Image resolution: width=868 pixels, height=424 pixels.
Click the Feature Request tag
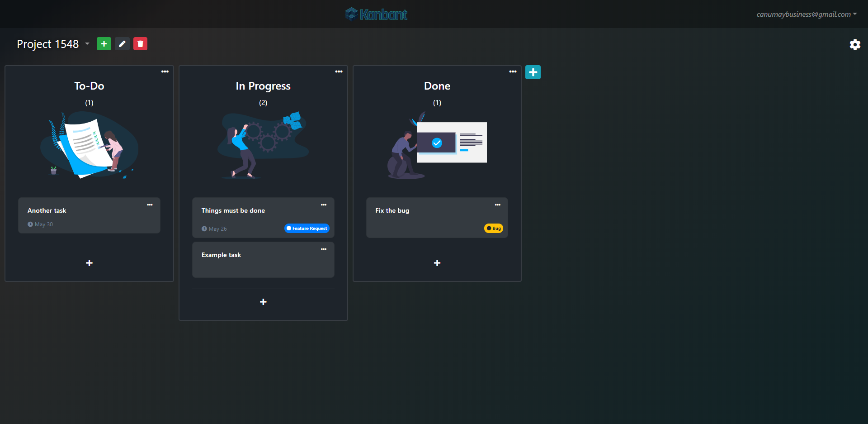(x=307, y=228)
